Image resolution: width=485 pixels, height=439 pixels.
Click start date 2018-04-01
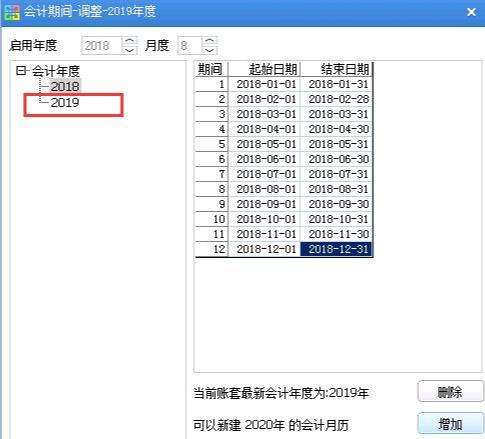pos(264,129)
